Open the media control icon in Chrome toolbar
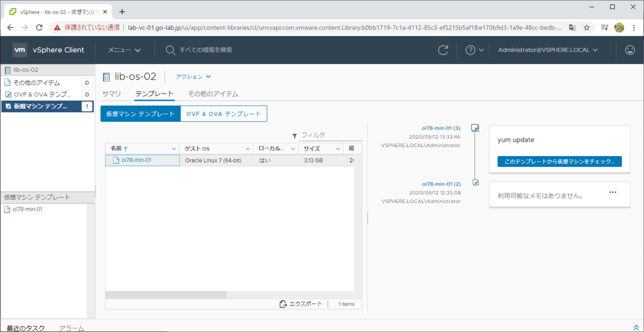 (x=604, y=27)
